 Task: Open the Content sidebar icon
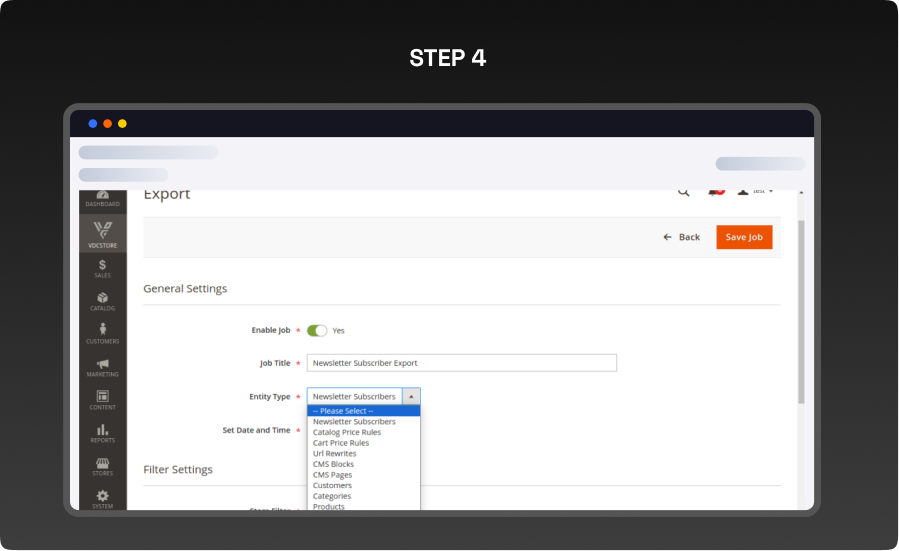(102, 400)
